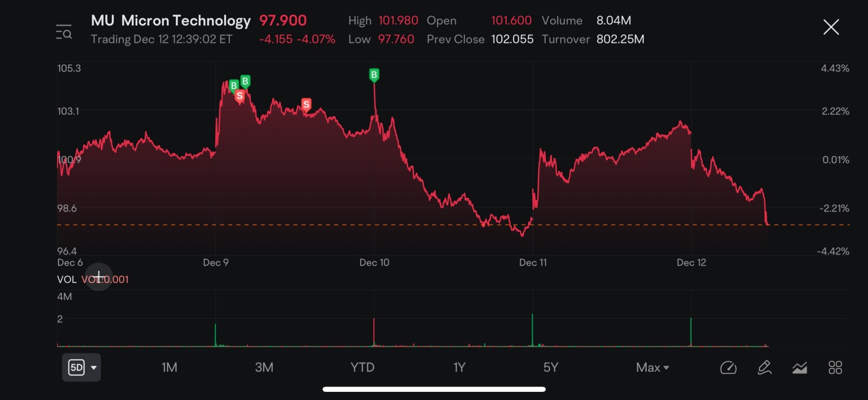This screenshot has height=400, width=868.
Task: Click the Dec 6 date axis label
Action: click(x=70, y=262)
